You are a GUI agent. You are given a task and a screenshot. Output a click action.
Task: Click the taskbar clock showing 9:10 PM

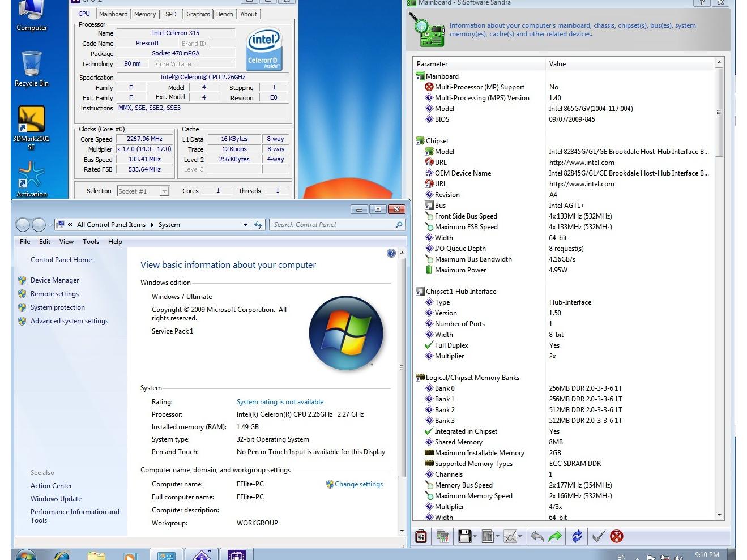coord(707,555)
